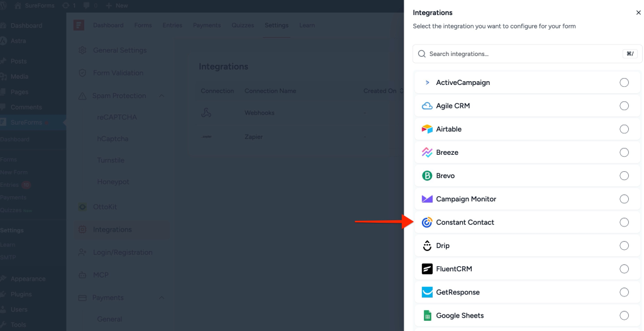This screenshot has height=331, width=644.
Task: Collapse the Payments section chevron
Action: click(162, 298)
